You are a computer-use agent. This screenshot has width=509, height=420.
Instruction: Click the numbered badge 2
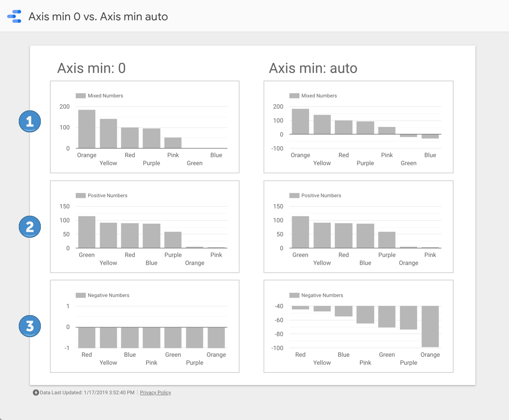pyautogui.click(x=29, y=226)
